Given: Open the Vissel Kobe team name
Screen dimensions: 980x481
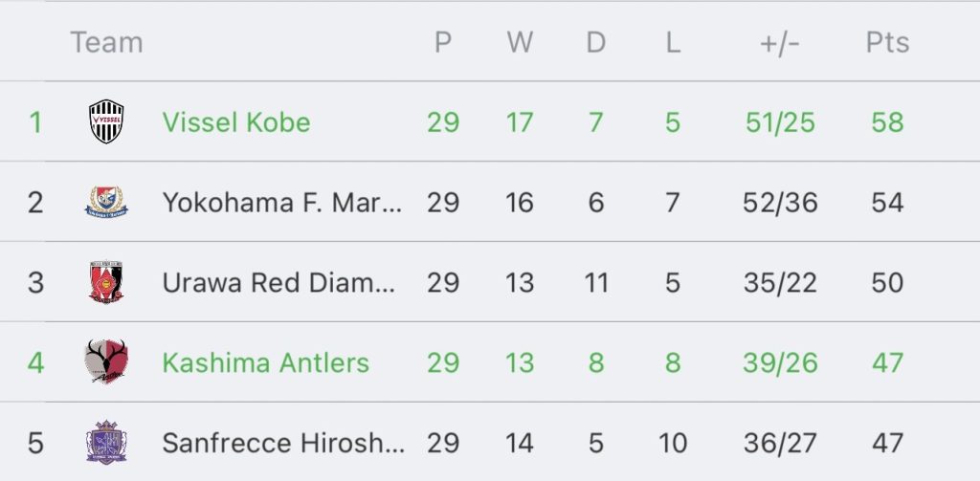Looking at the screenshot, I should click(x=236, y=121).
